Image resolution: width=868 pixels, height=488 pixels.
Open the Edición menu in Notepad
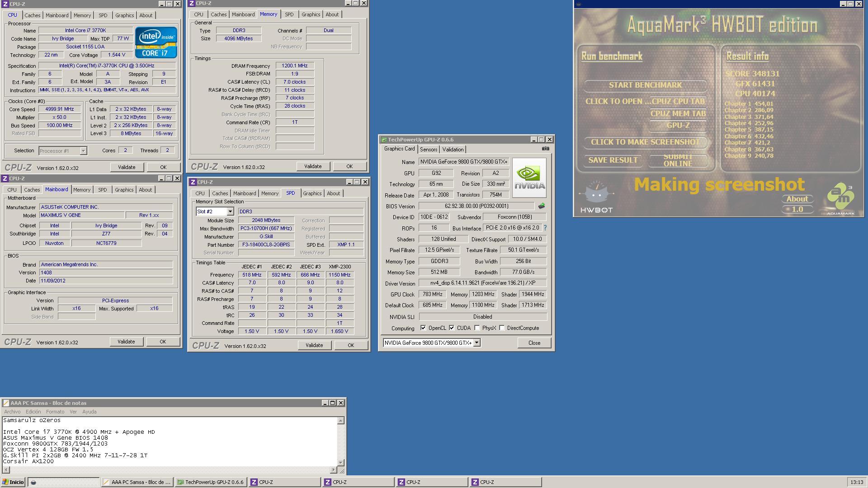click(x=33, y=412)
